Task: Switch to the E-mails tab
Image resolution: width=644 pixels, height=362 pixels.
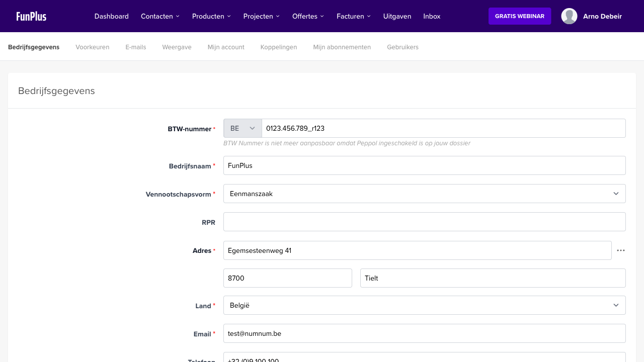Action: pyautogui.click(x=135, y=47)
